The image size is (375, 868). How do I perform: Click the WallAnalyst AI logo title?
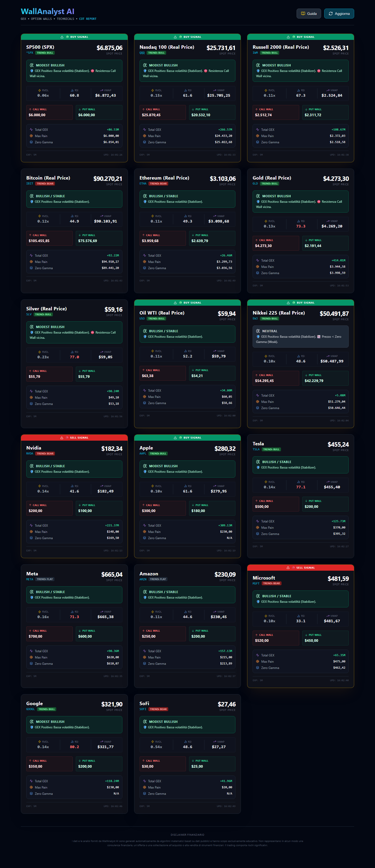47,11
